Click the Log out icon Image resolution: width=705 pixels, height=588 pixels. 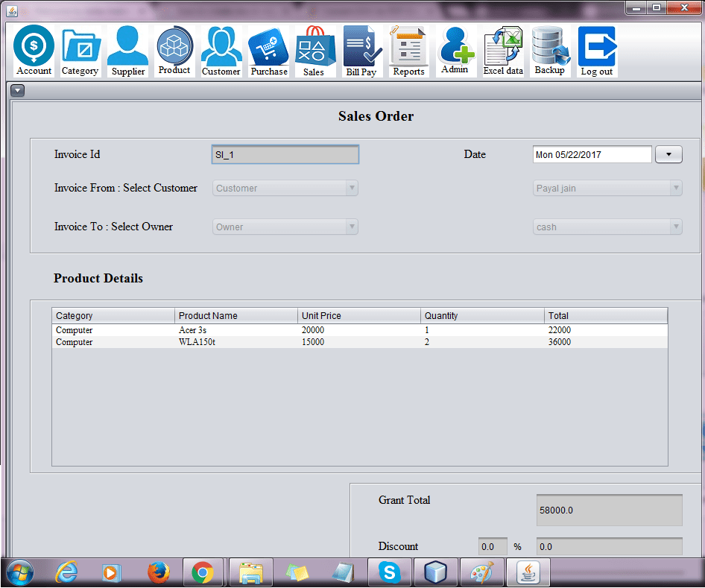click(597, 51)
